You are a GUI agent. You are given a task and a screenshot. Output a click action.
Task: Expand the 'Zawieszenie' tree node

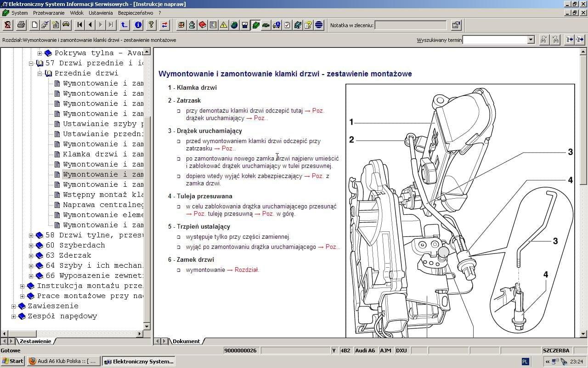tap(14, 306)
